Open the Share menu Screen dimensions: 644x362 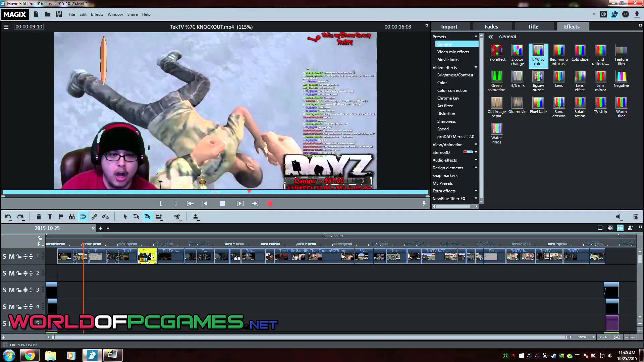[132, 14]
